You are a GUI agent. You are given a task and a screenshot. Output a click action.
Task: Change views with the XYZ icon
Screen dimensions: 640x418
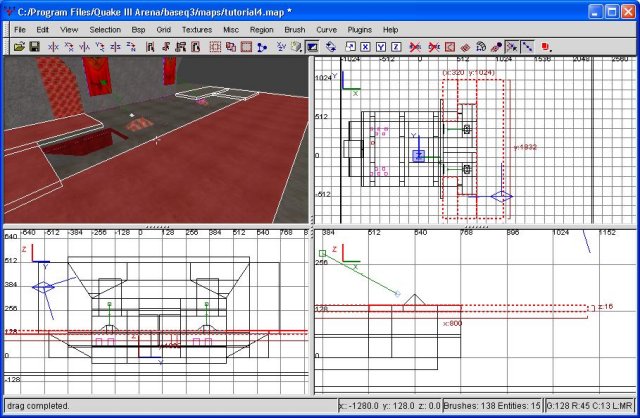tap(281, 47)
